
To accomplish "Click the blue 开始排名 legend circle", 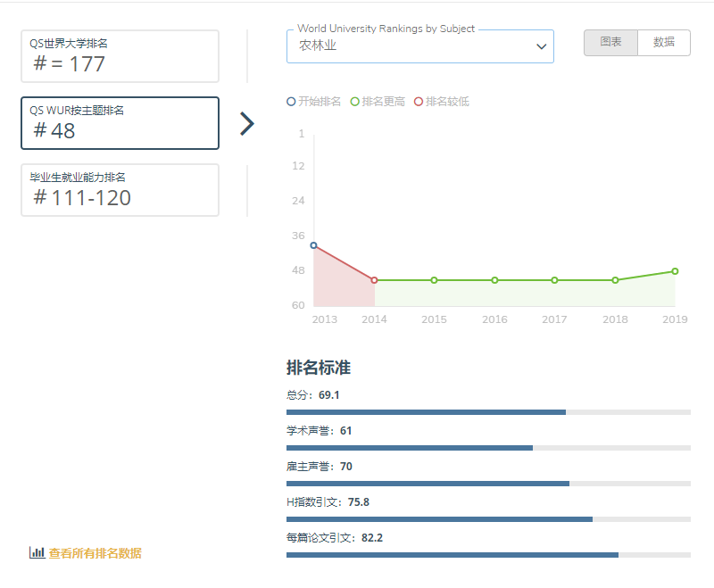I will 291,102.
